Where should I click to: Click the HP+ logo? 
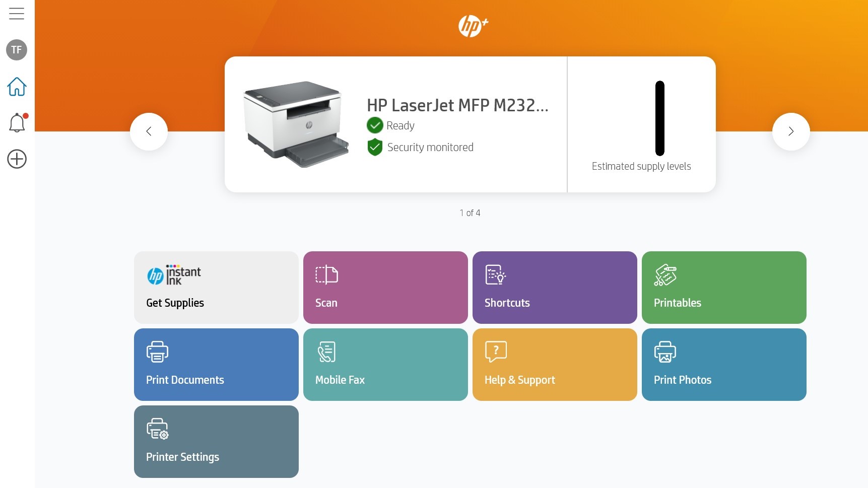pyautogui.click(x=473, y=26)
